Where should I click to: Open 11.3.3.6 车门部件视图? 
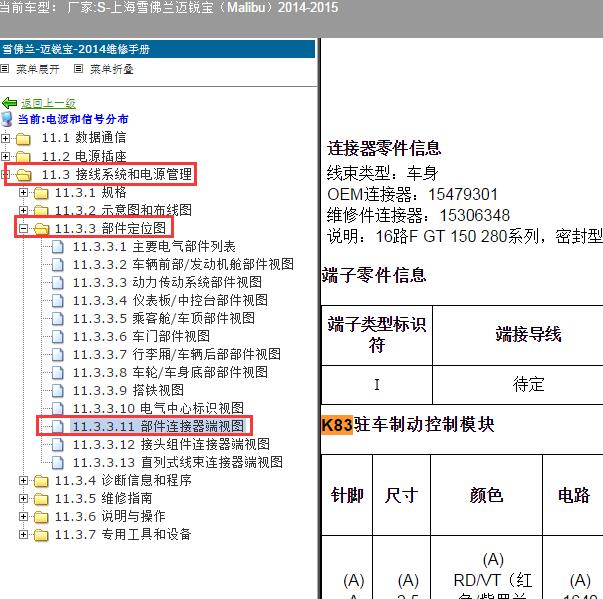pyautogui.click(x=141, y=337)
